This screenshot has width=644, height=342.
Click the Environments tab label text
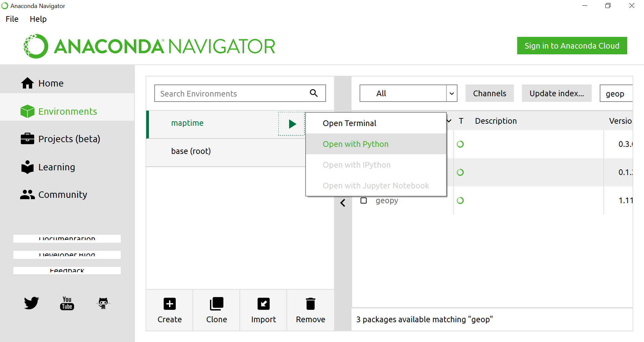[x=68, y=111]
